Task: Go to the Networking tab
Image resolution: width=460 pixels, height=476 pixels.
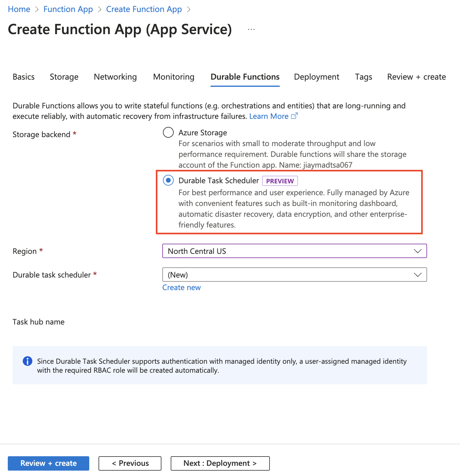Action: [115, 77]
